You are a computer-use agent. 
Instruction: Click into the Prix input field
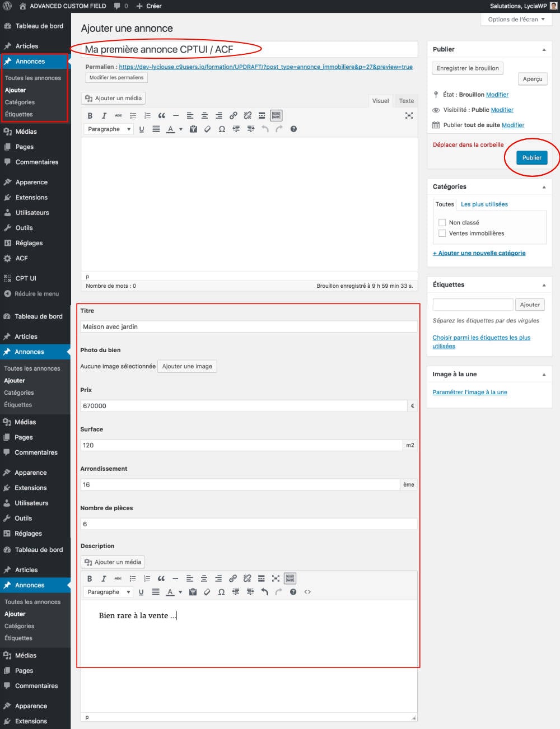pos(244,406)
